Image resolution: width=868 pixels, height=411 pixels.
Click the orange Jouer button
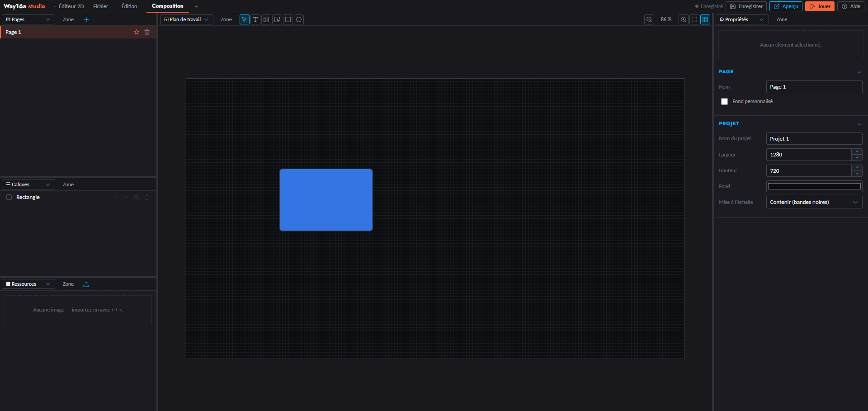click(x=820, y=6)
